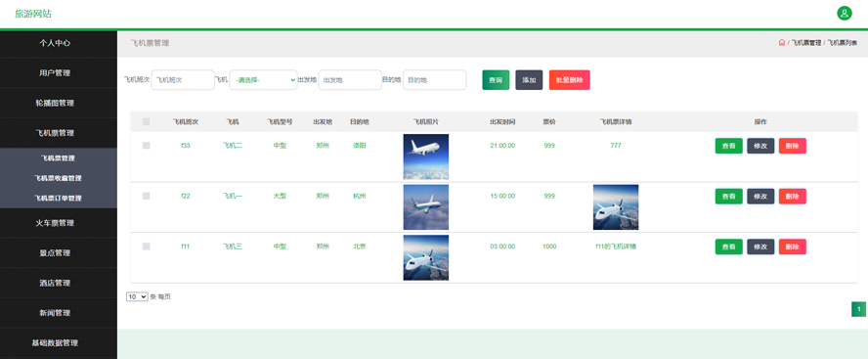Image resolution: width=868 pixels, height=359 pixels.
Task: Open the airplane photo for f22
Action: 426,206
